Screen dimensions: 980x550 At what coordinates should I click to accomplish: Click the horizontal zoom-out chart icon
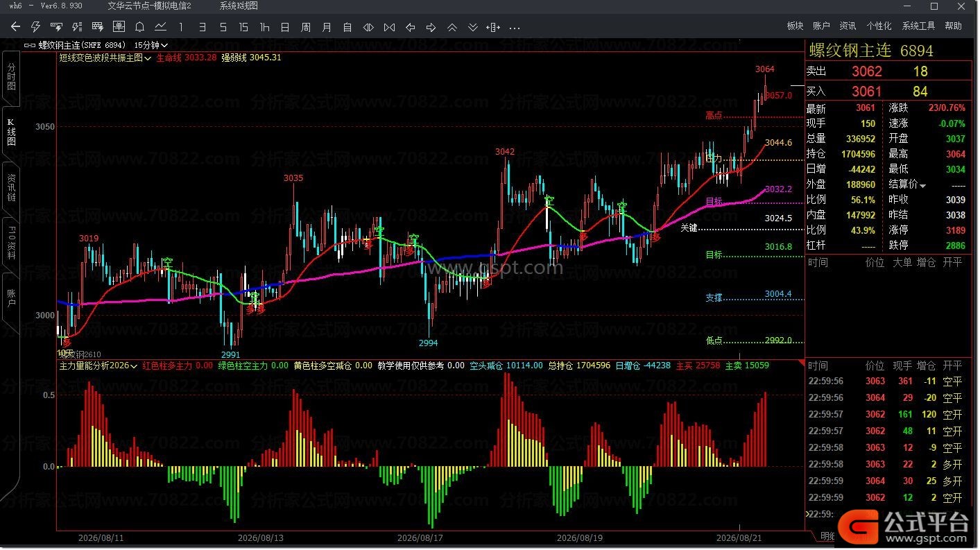point(389,27)
